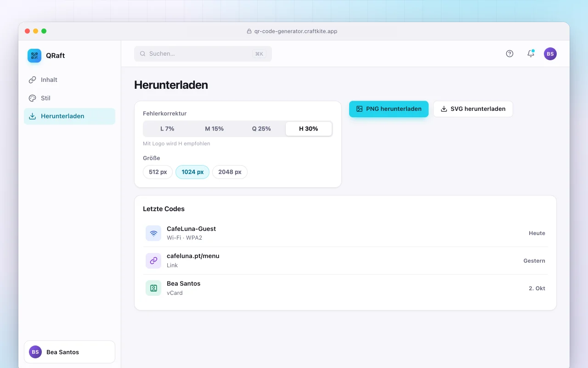Select H 30% error correction
The image size is (588, 368).
click(x=309, y=129)
